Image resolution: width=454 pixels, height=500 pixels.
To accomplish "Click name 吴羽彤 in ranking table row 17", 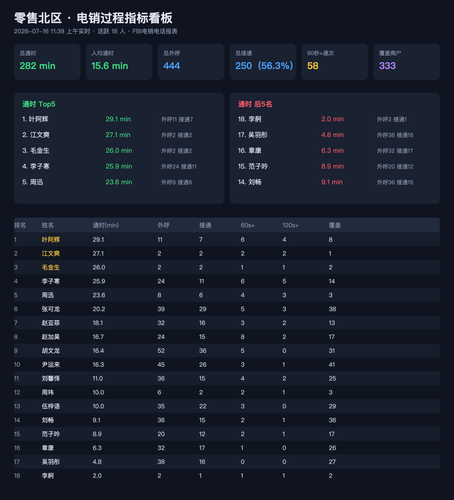I will [x=51, y=462].
